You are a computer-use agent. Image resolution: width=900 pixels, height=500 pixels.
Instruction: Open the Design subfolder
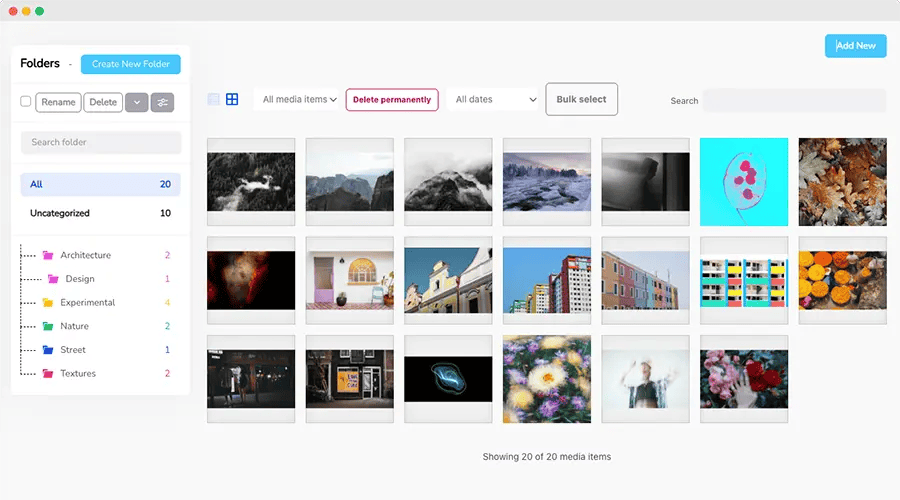[x=79, y=279]
